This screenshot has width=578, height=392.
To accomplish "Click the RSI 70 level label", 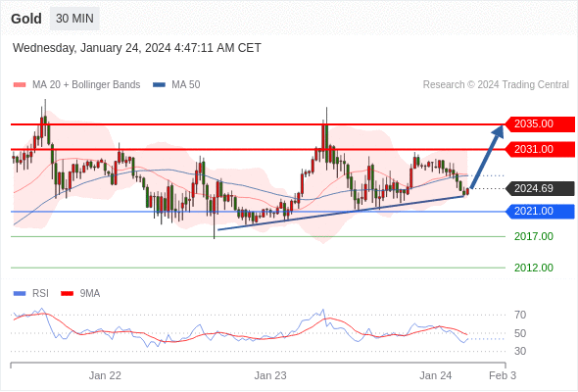I will [520, 315].
